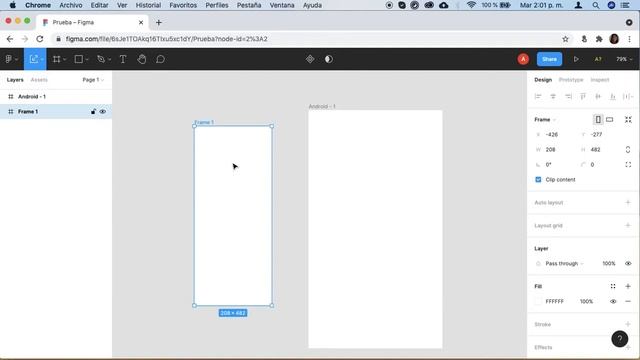This screenshot has height=360, width=640.
Task: Set frame orientation to portrait
Action: click(598, 120)
